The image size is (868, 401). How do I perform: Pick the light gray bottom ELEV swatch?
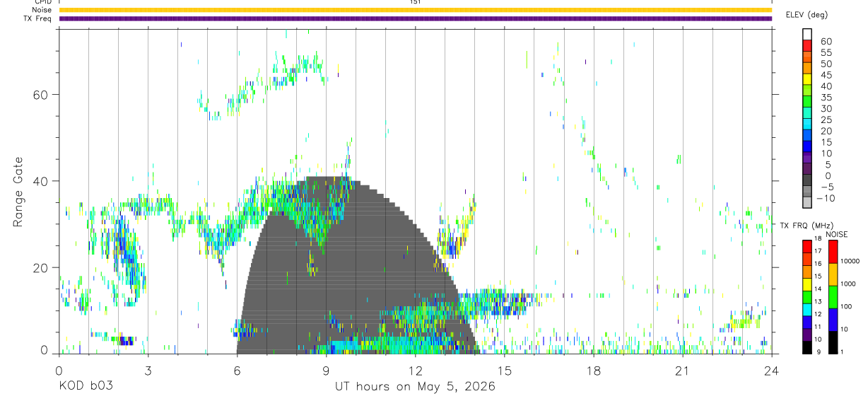click(x=807, y=203)
